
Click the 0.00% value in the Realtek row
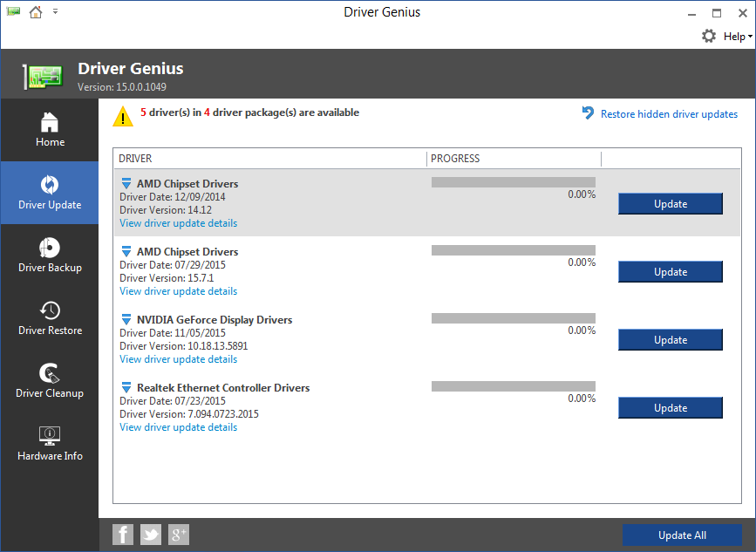(x=582, y=399)
